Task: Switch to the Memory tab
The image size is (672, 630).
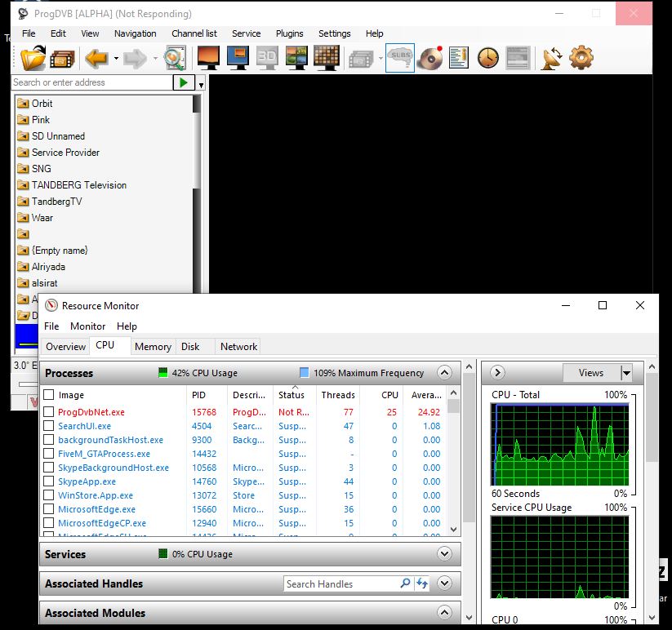Action: tap(153, 346)
